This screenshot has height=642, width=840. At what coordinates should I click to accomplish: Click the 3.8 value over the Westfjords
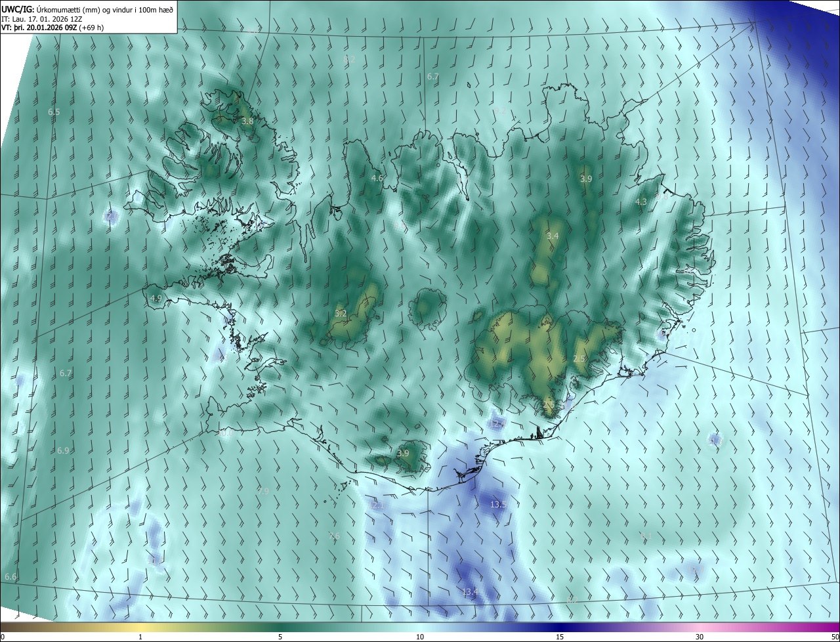point(247,121)
